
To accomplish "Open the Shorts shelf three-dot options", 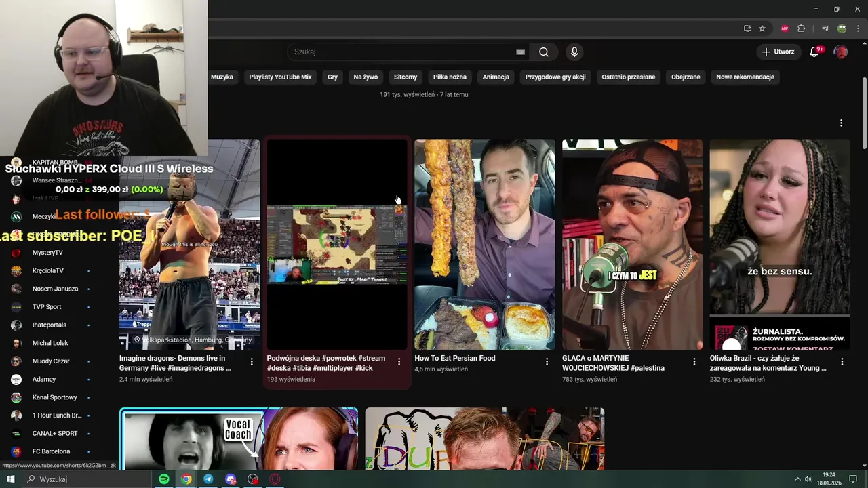I will (841, 123).
